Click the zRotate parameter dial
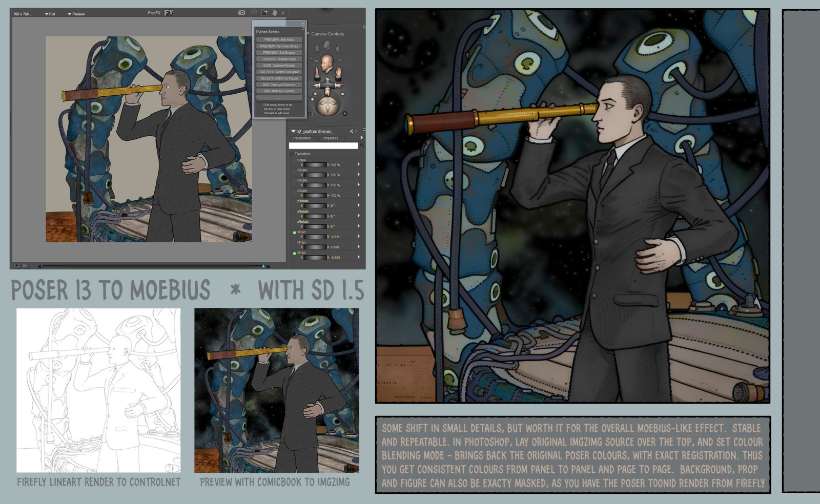The height and width of the screenshot is (504, 820). tap(315, 226)
